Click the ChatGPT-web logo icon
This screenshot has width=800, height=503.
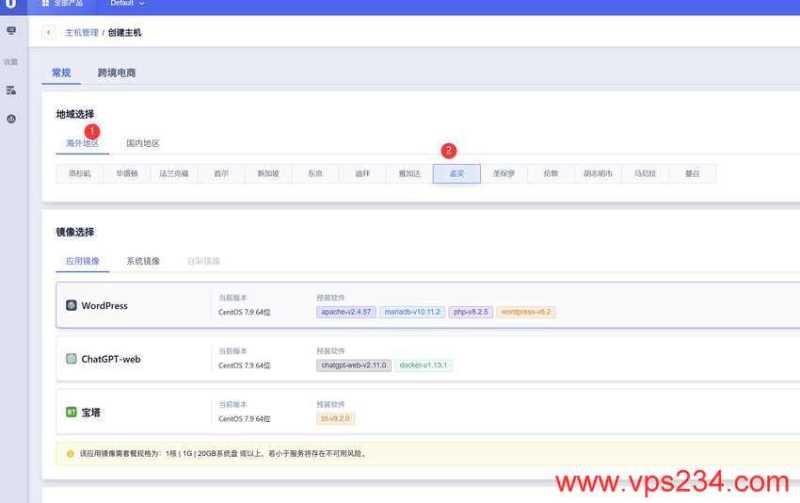click(x=71, y=358)
